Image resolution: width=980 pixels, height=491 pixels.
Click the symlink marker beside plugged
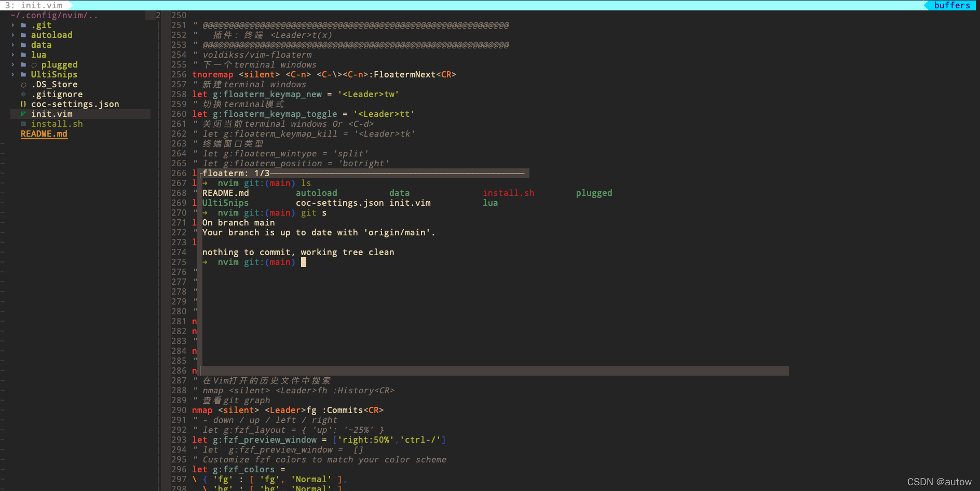click(x=34, y=65)
